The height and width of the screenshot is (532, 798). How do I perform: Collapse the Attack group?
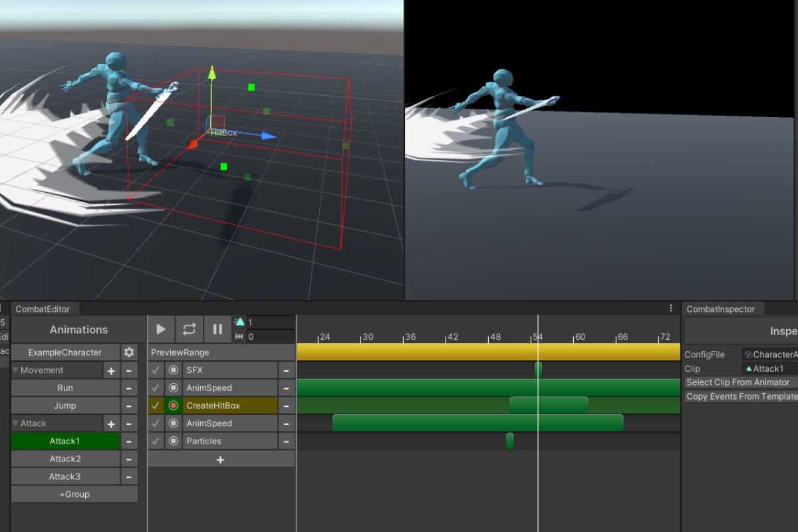[x=16, y=424]
